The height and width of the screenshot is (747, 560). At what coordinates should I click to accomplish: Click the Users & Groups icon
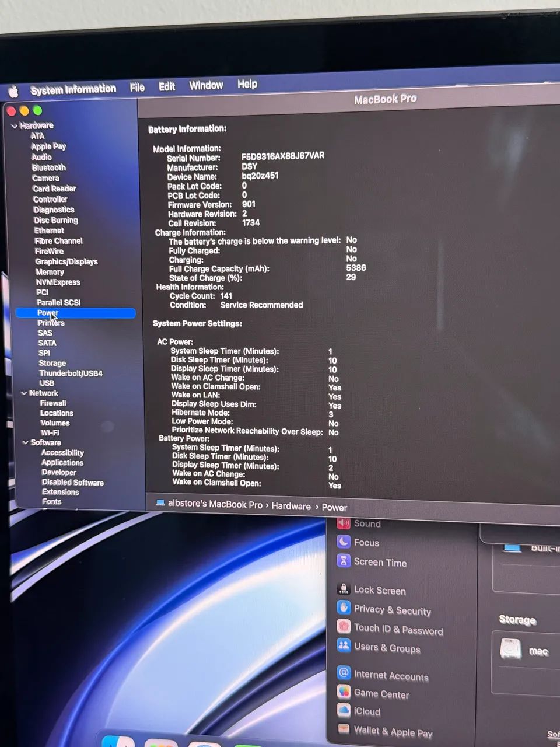tap(344, 645)
